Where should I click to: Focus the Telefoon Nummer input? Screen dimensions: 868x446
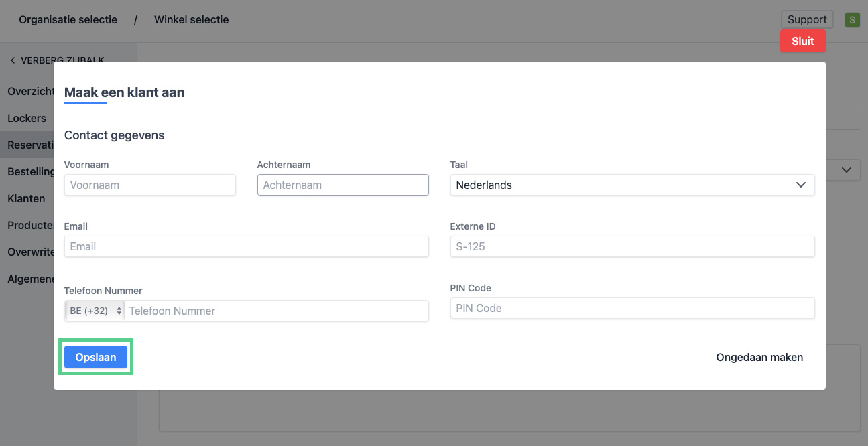[x=276, y=311]
